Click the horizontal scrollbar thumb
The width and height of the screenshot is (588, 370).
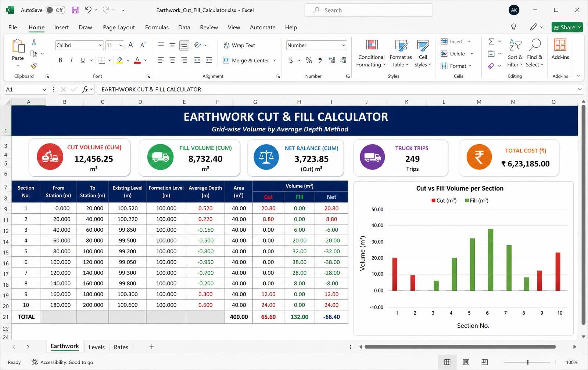[460, 347]
